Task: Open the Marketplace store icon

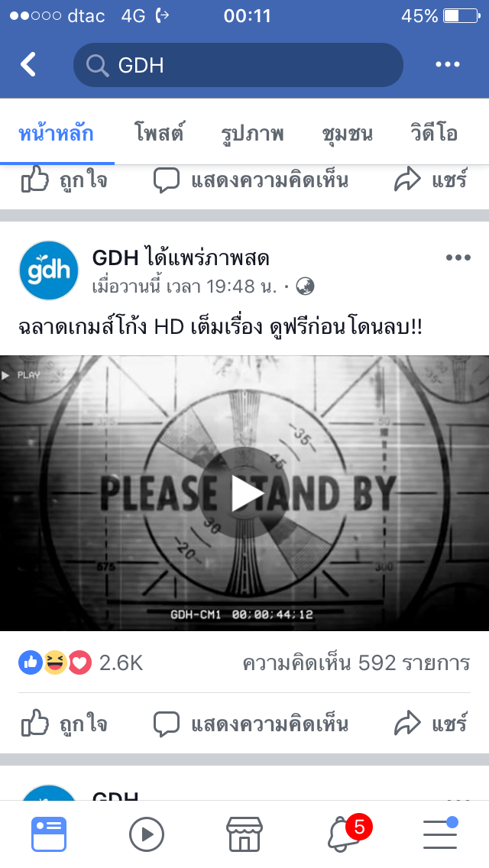Action: point(244,834)
